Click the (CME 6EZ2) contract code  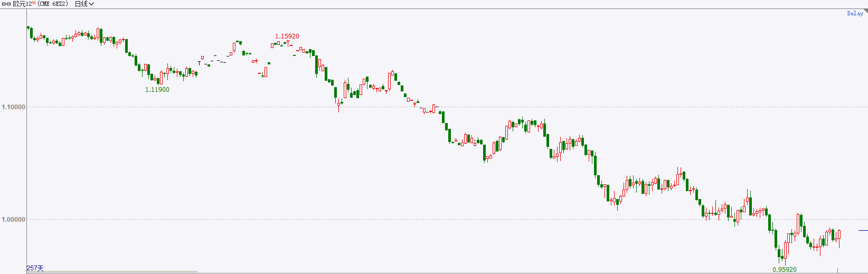point(53,4)
